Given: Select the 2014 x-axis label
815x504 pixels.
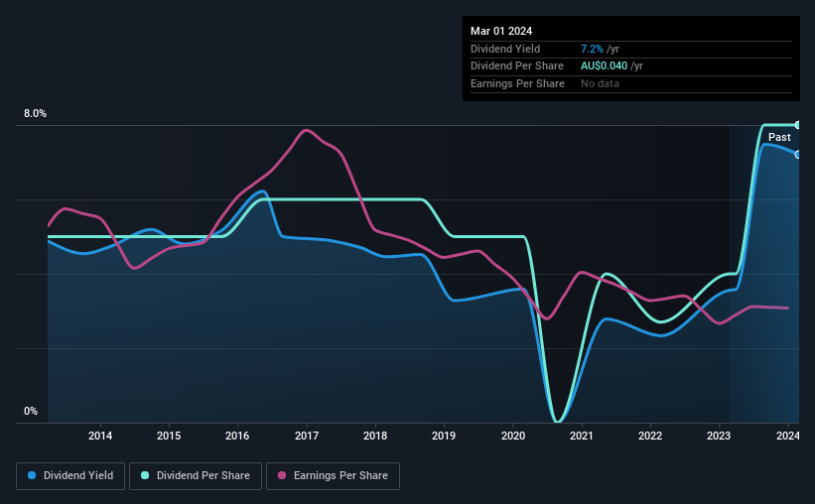Looking at the screenshot, I should coord(100,436).
